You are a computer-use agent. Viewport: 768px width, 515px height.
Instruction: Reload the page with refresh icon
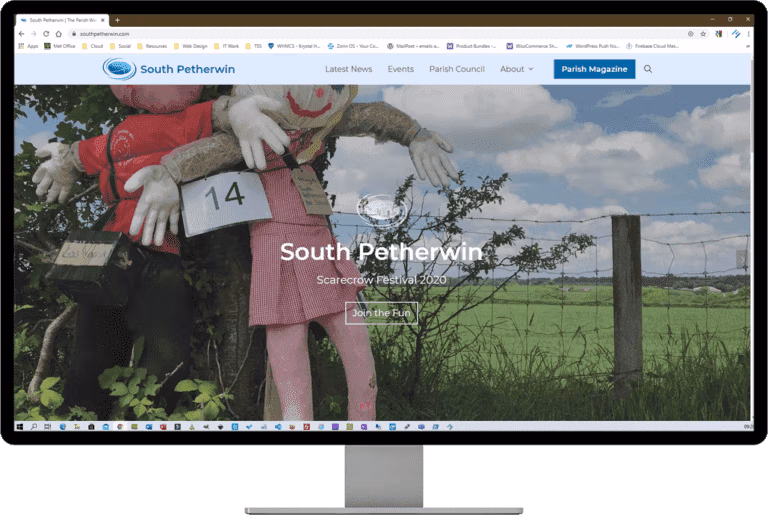pyautogui.click(x=46, y=34)
